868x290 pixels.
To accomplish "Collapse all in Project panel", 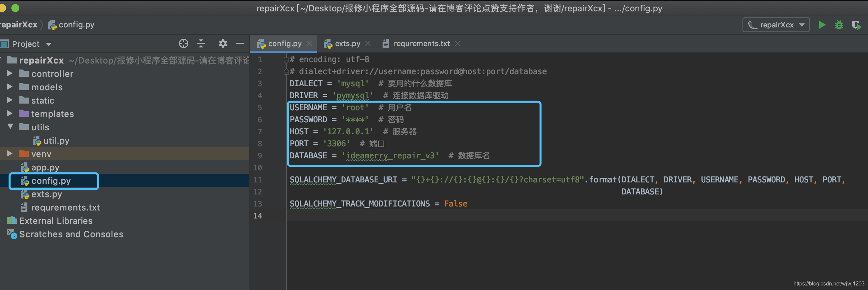I will pos(201,43).
